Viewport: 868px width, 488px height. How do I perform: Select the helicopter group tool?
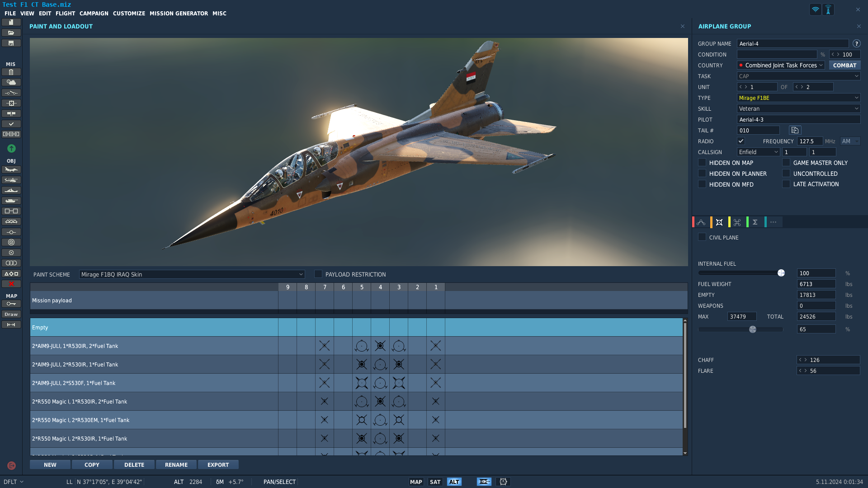[x=11, y=180]
